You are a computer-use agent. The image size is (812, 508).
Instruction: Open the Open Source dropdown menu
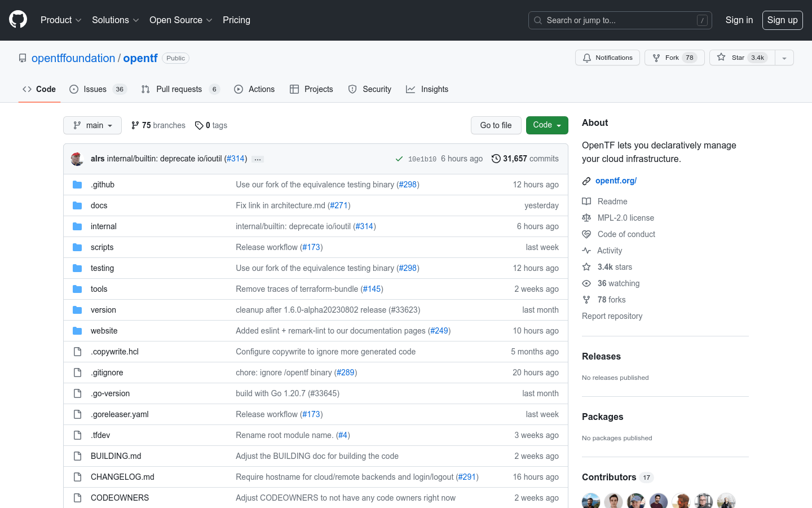point(181,20)
